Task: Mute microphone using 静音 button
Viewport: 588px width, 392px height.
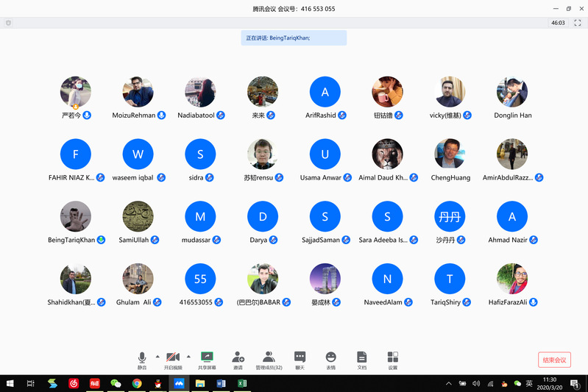Action: (142, 358)
